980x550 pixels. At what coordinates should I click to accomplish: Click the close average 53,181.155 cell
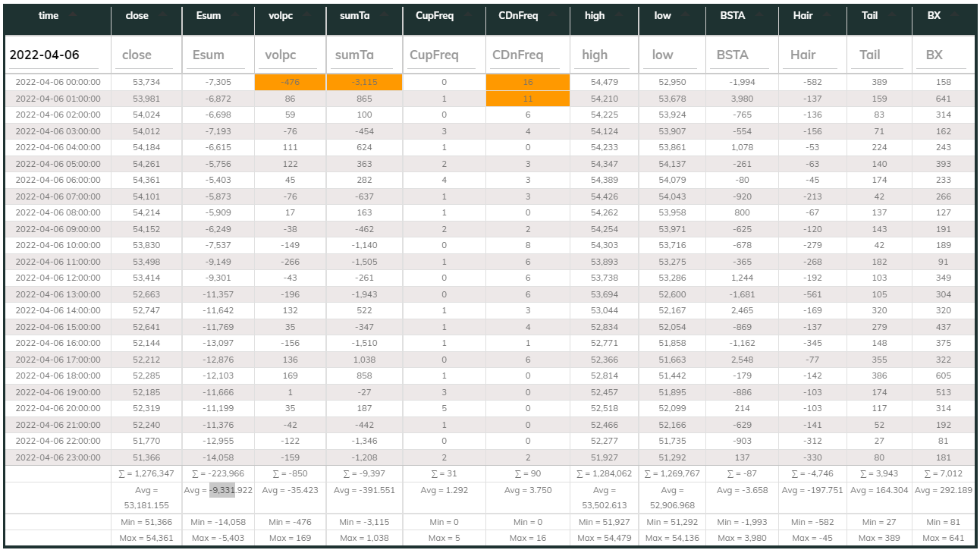point(146,497)
